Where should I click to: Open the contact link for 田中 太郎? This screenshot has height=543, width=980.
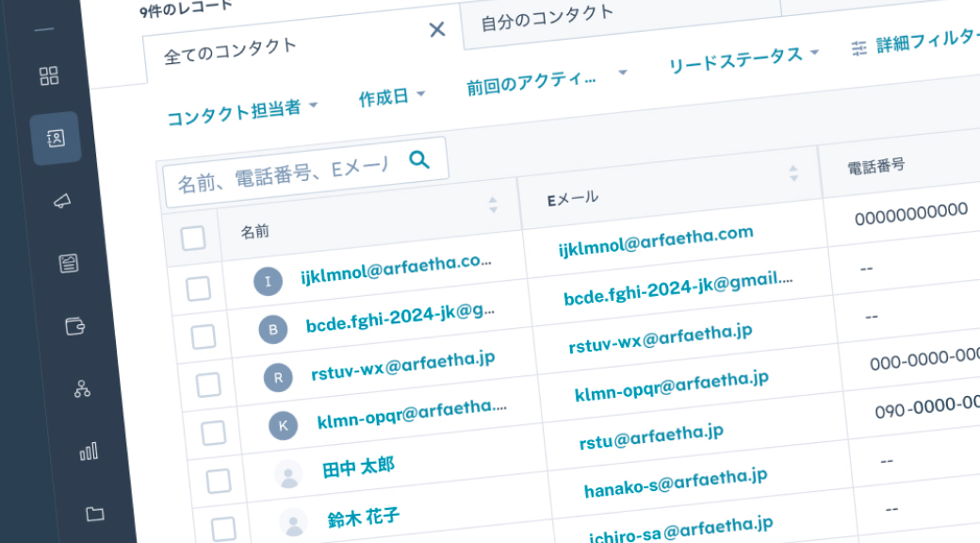361,465
